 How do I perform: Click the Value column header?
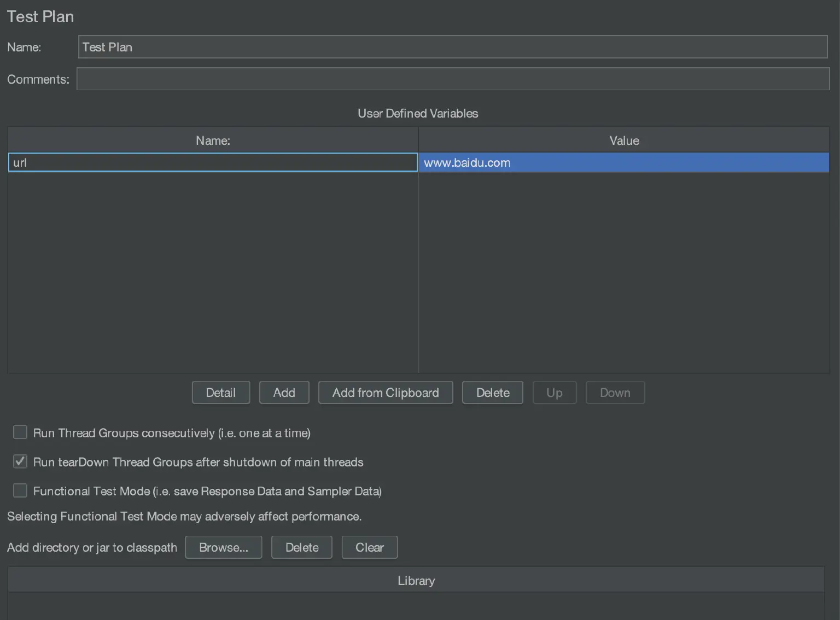click(x=623, y=140)
